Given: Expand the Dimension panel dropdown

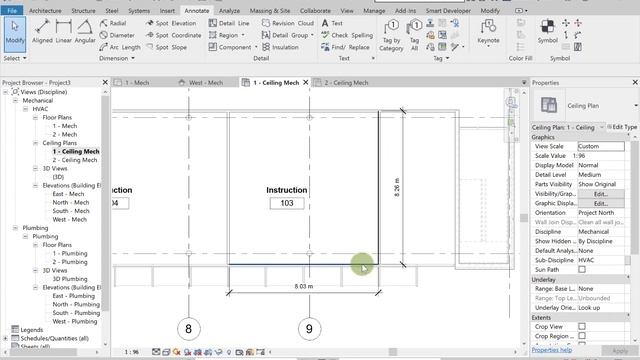Looking at the screenshot, I should (x=117, y=58).
